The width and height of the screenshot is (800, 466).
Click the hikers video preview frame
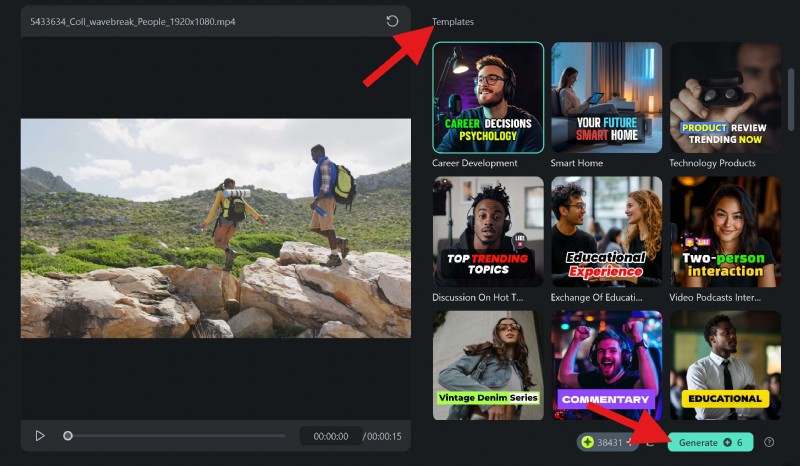215,228
